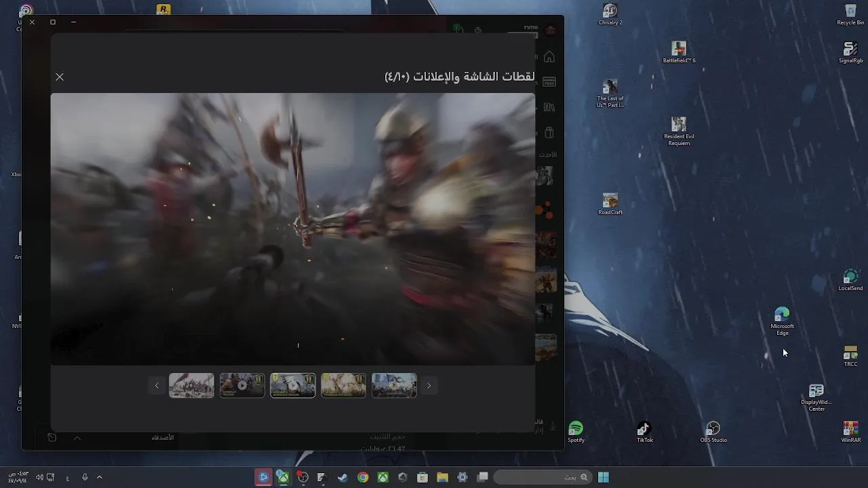Open Google Chrome from the taskbar
This screenshot has width=868, height=488.
pyautogui.click(x=363, y=477)
